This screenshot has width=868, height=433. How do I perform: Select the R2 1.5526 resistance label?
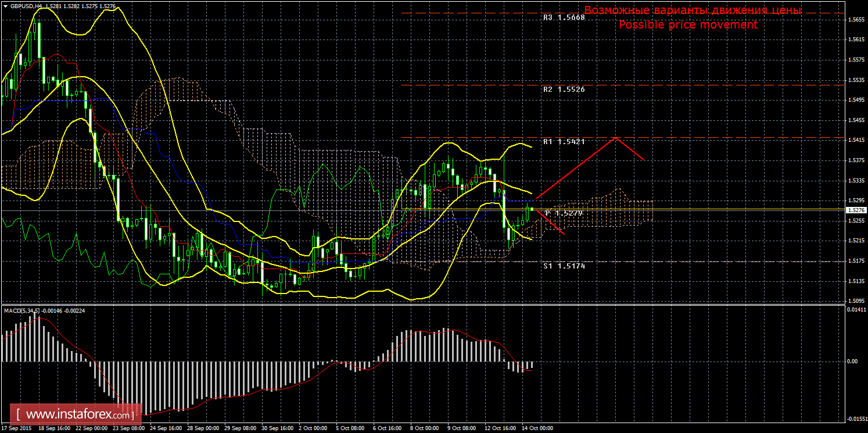pos(564,90)
